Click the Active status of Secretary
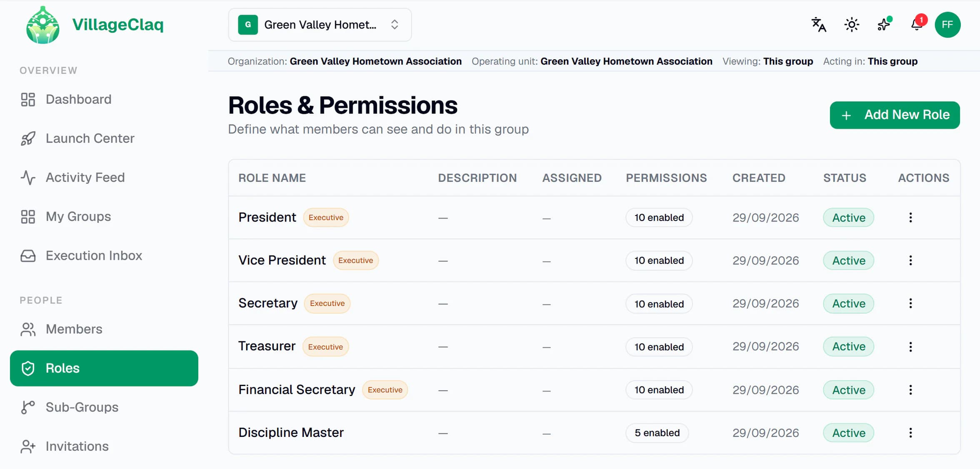Image resolution: width=980 pixels, height=469 pixels. [848, 303]
